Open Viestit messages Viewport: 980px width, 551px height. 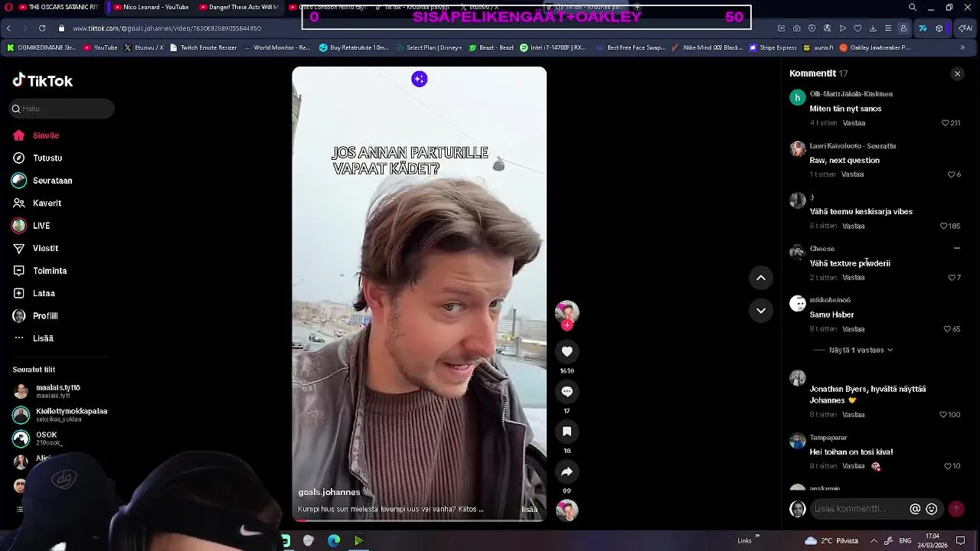(x=35, y=248)
